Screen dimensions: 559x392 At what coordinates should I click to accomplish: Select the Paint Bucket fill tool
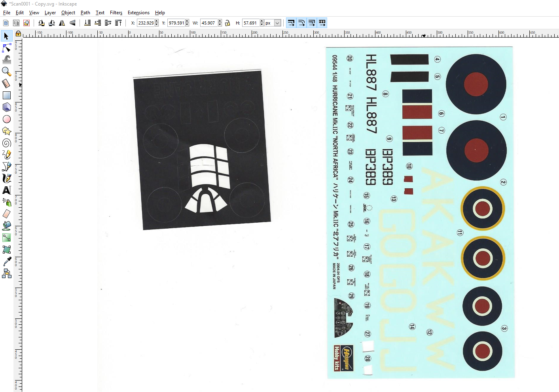[x=6, y=226]
